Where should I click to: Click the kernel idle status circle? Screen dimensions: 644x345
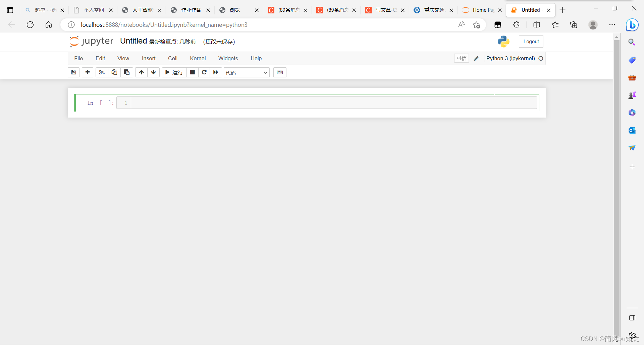click(x=541, y=58)
